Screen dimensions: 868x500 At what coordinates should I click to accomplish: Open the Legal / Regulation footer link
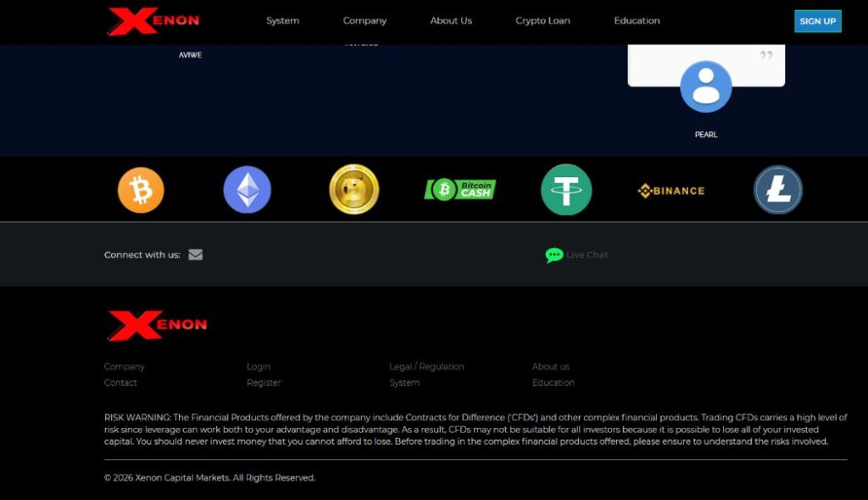click(x=426, y=367)
